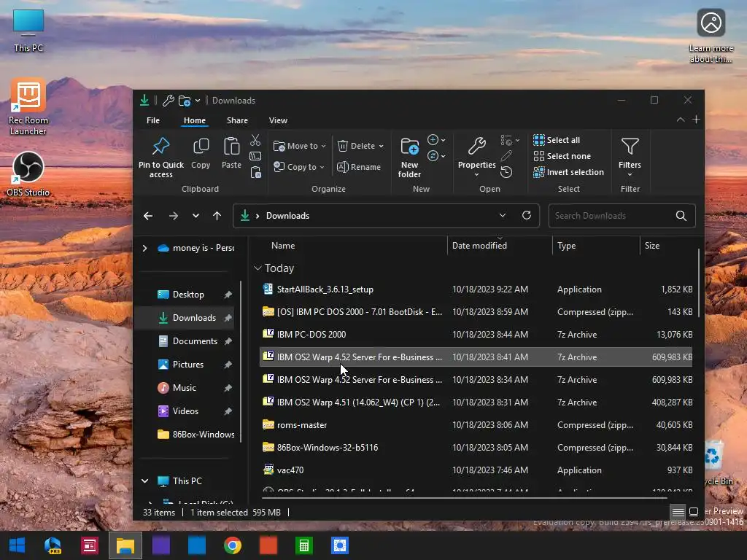
Task: Refresh the Downloads folder view
Action: pos(527,215)
